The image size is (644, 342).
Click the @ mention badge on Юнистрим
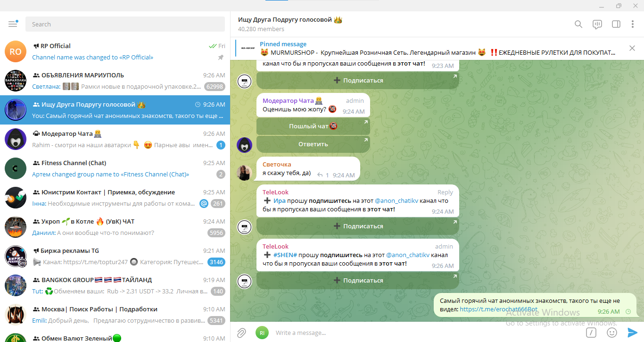coord(204,203)
